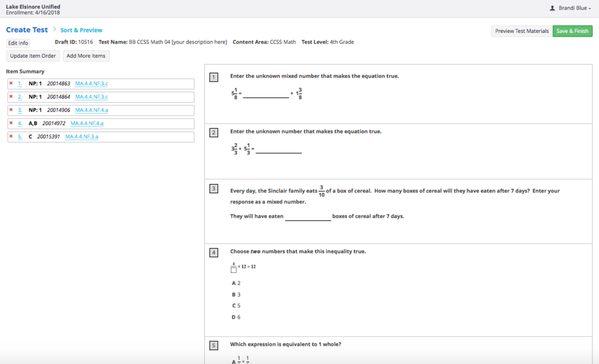Click Add More Items button
This screenshot has width=599, height=364.
pos(86,56)
